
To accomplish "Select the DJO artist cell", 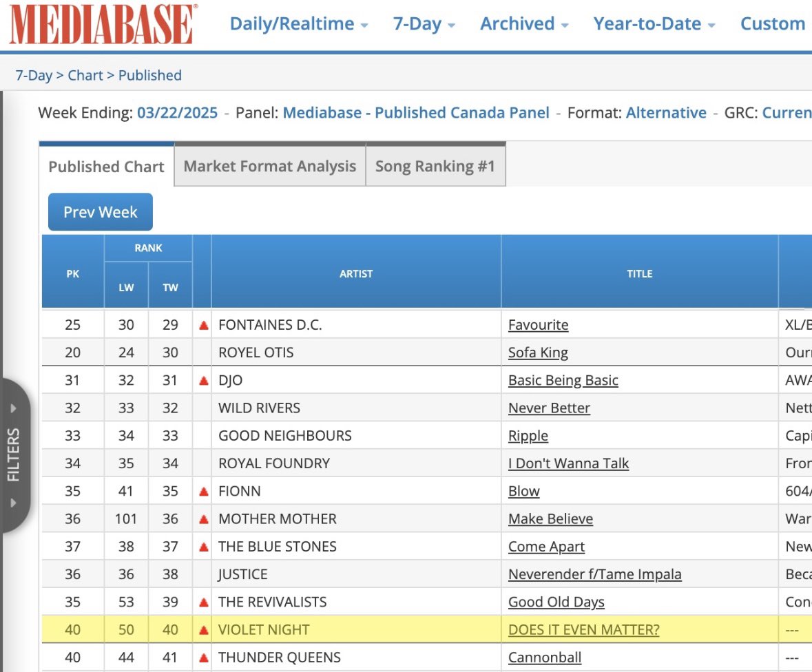I will 356,380.
